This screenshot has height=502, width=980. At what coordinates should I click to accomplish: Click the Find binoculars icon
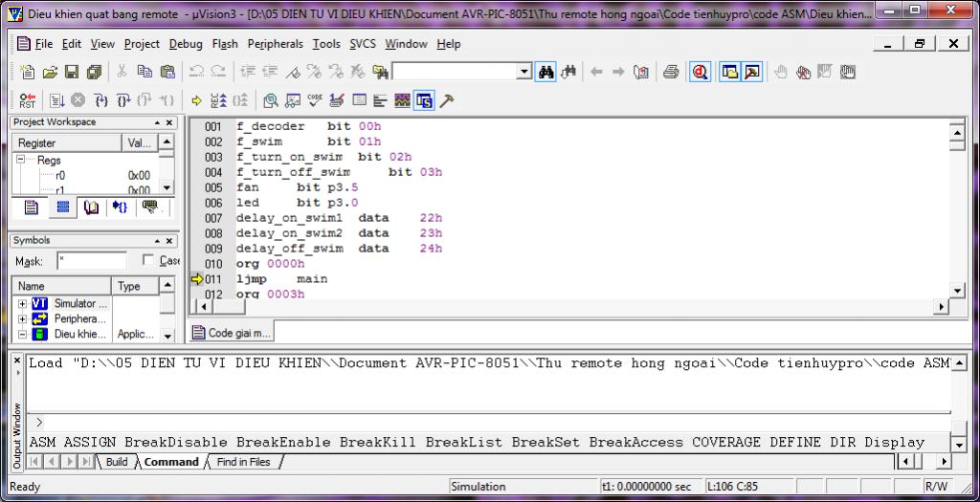(x=546, y=72)
